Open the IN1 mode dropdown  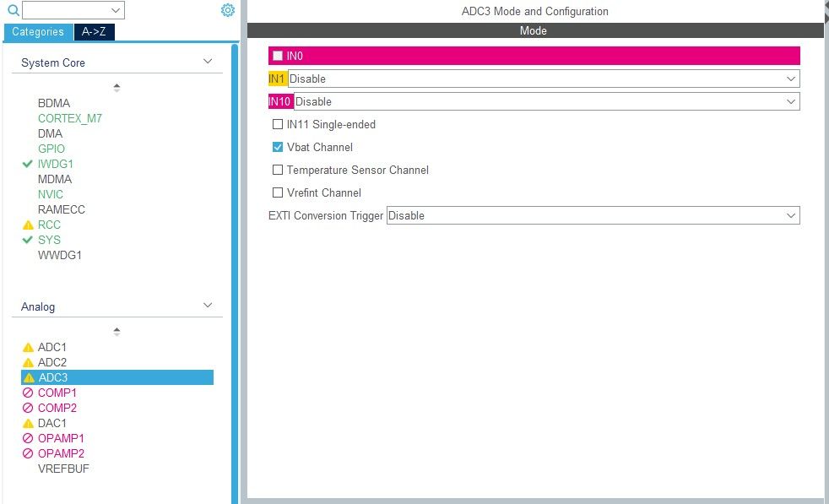pos(544,79)
